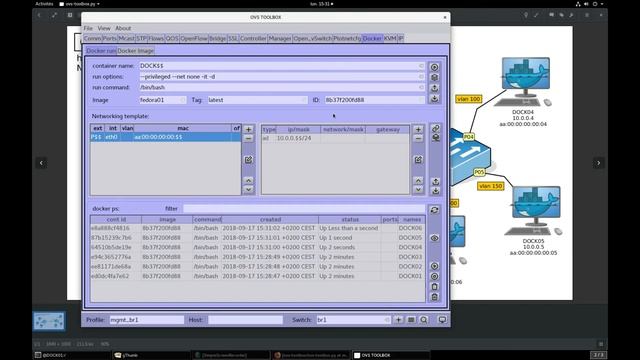Click the 10.0.0.$$/24 ip/mask cell
640x360 pixels.
click(x=298, y=138)
